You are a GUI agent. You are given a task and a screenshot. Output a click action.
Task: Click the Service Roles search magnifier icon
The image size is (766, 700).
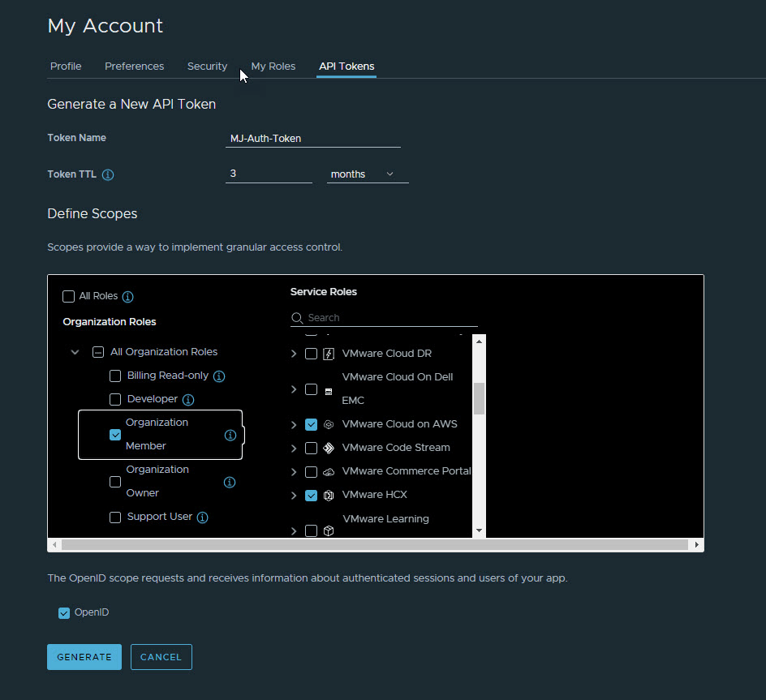coord(297,318)
